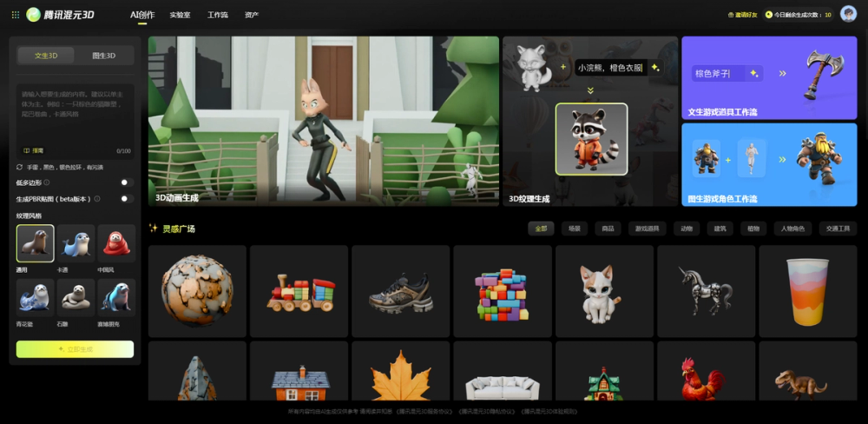Filter gallery by 人物角色
This screenshot has width=868, height=424.
792,229
